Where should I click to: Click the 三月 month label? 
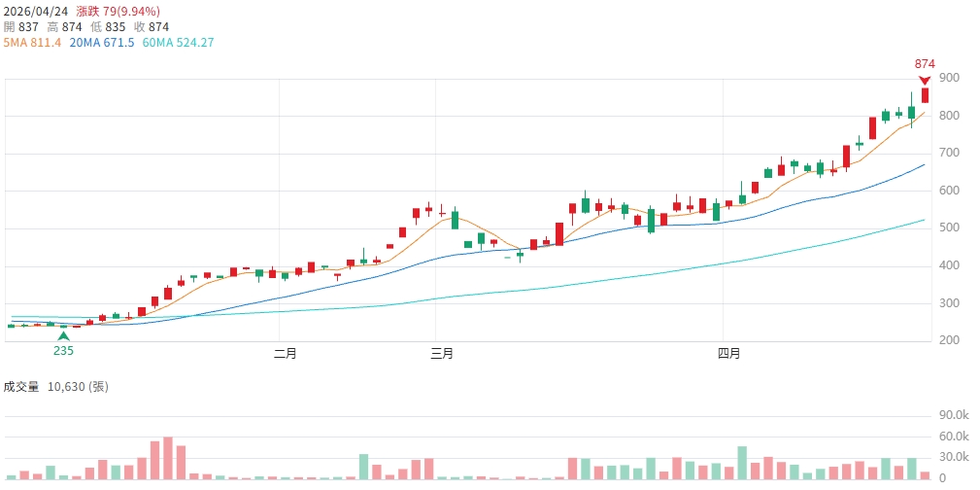[441, 354]
